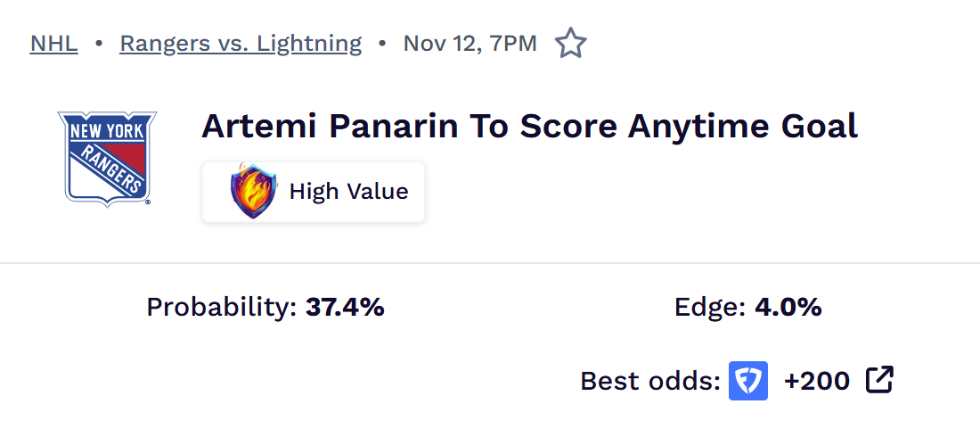
Task: Select the High Value badge label
Action: click(348, 191)
